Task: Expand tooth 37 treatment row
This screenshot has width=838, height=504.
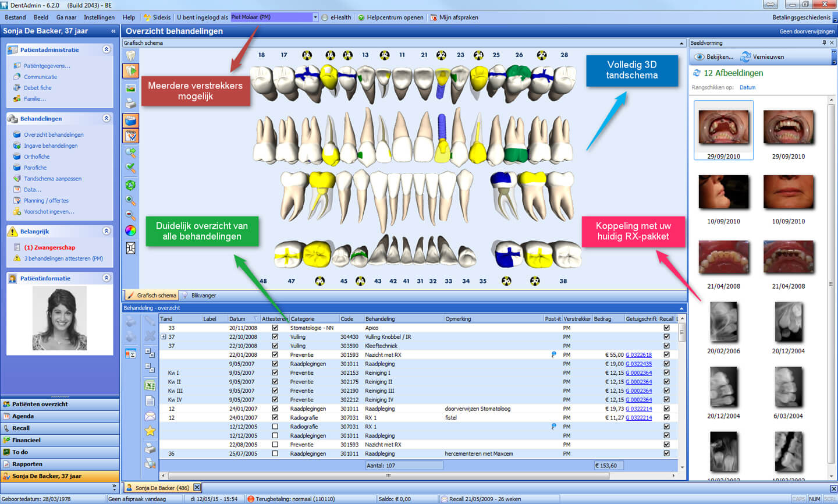Action: 164,337
